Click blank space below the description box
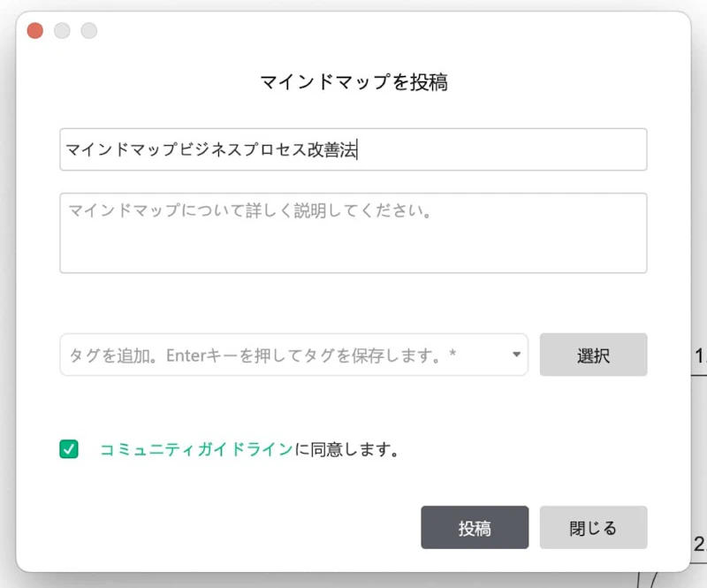 pyautogui.click(x=353, y=302)
